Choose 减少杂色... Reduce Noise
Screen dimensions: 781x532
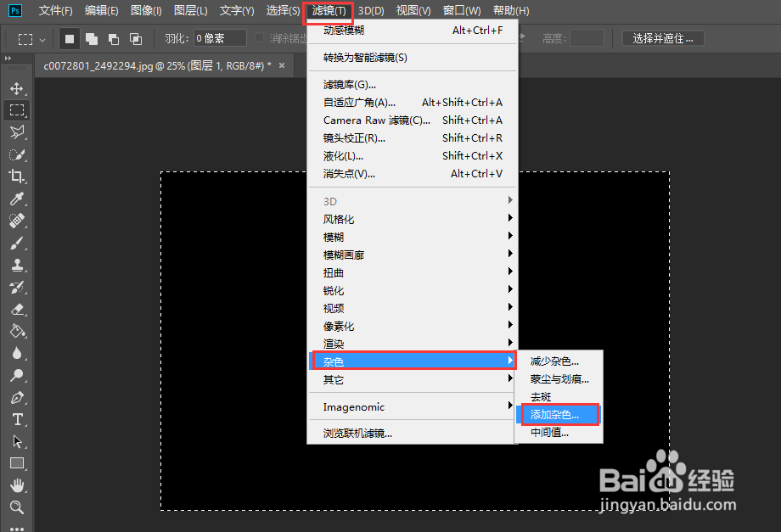(x=559, y=361)
